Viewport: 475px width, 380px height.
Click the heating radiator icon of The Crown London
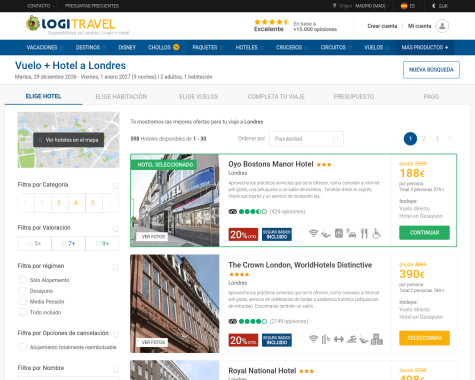[326, 339]
